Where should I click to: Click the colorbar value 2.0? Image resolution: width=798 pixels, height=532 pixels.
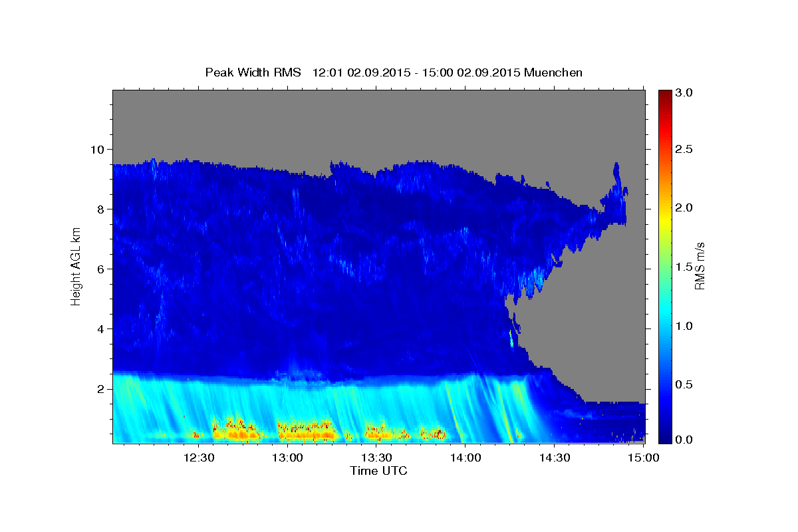[x=684, y=207]
